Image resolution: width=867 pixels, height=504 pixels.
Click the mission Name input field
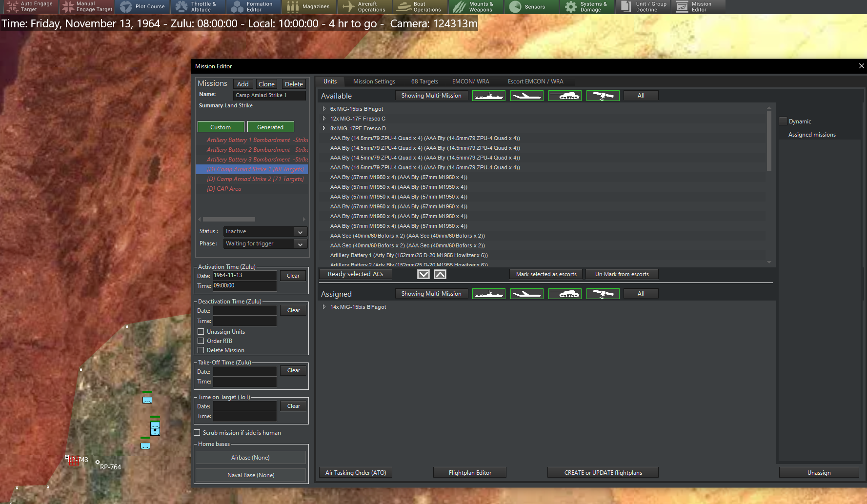tap(269, 95)
